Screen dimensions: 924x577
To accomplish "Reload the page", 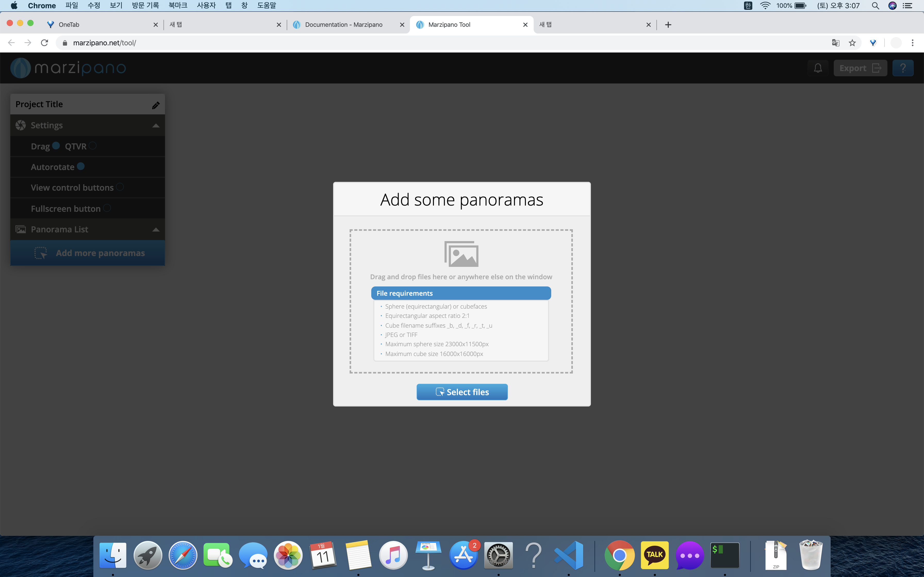I will [44, 43].
